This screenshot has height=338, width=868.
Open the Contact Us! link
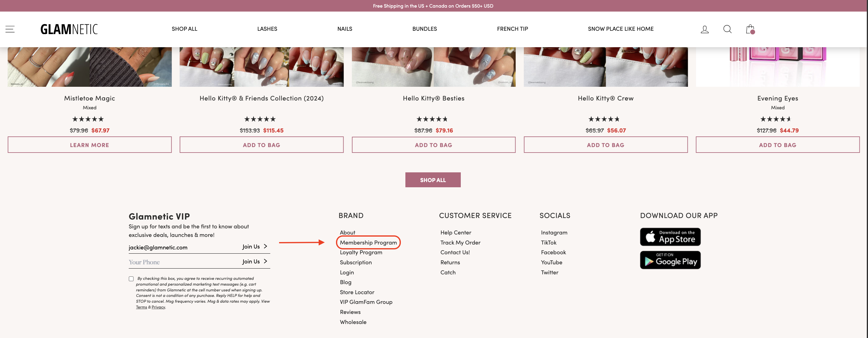pos(455,252)
